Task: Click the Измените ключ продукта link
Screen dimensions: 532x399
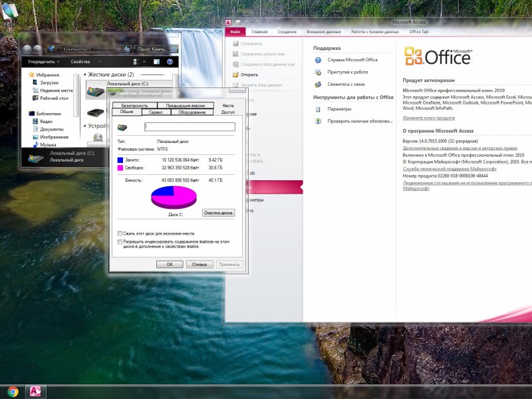Action: click(428, 118)
